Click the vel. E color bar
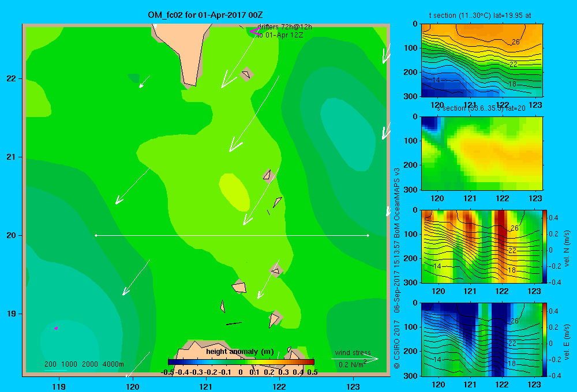Screen dimensions: 577x392 [x=545, y=340]
